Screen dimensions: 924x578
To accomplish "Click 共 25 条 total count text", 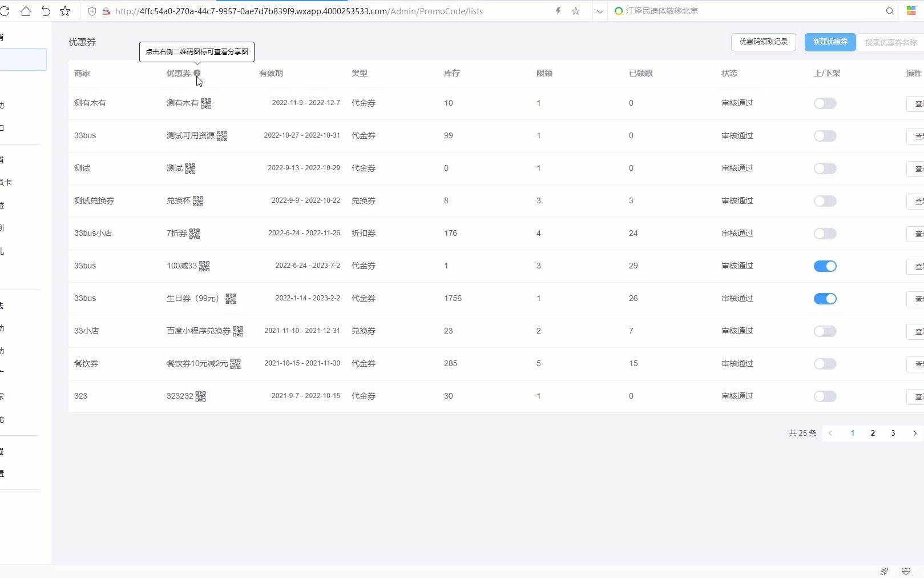I will click(x=802, y=433).
